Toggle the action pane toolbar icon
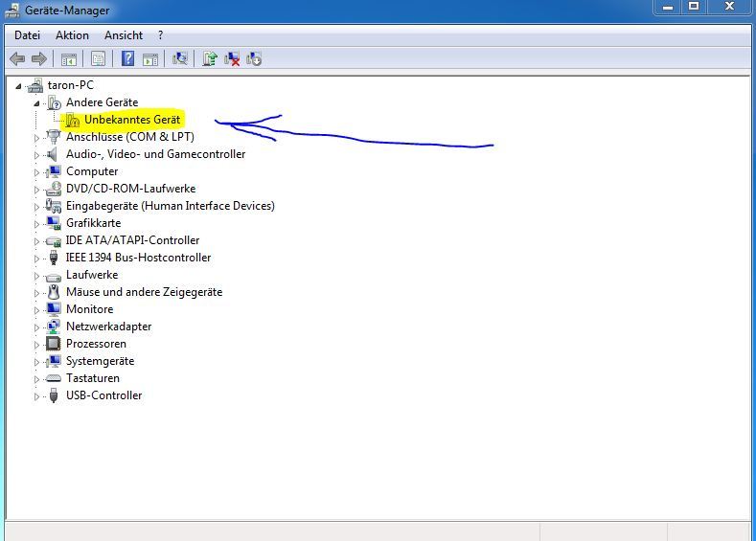This screenshot has width=756, height=541. pos(150,59)
